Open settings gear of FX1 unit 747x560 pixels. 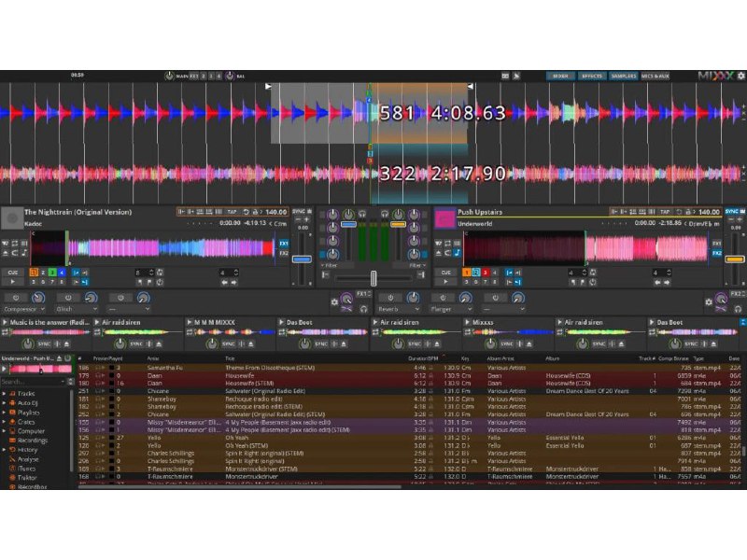[334, 301]
